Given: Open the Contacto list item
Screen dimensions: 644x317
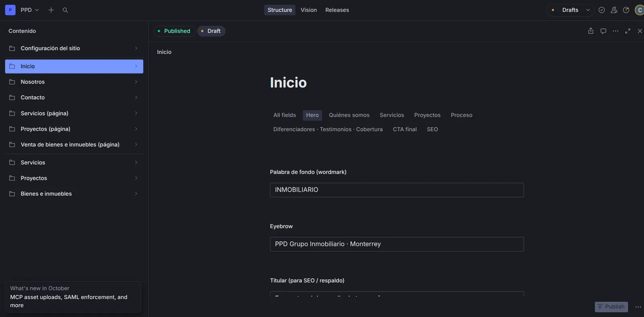Looking at the screenshot, I should point(74,97).
